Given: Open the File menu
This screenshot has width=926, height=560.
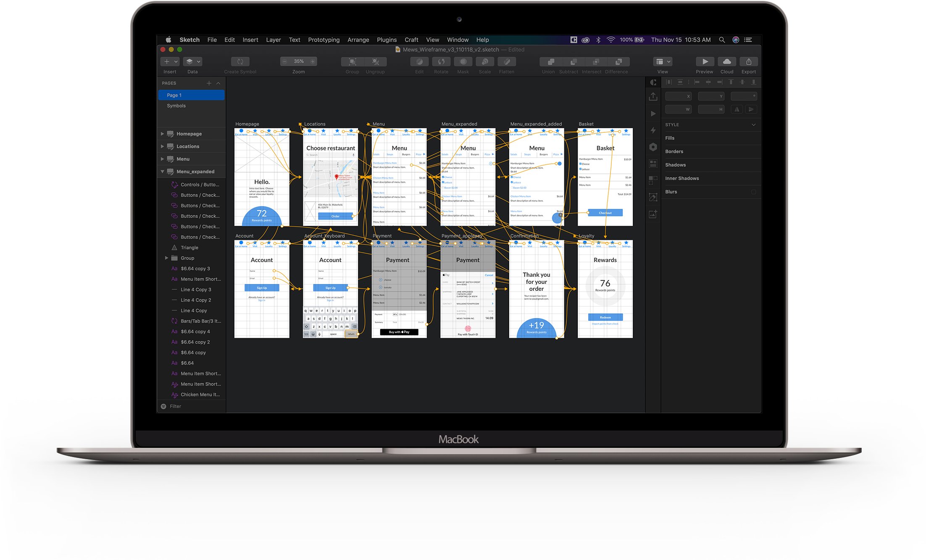Looking at the screenshot, I should (x=212, y=39).
